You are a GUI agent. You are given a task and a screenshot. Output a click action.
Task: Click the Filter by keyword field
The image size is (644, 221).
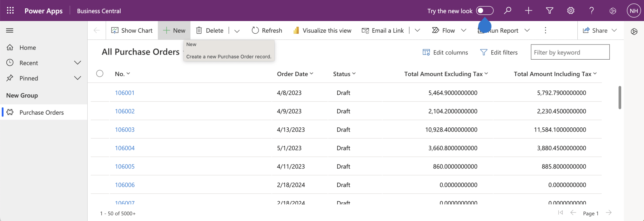tap(570, 53)
